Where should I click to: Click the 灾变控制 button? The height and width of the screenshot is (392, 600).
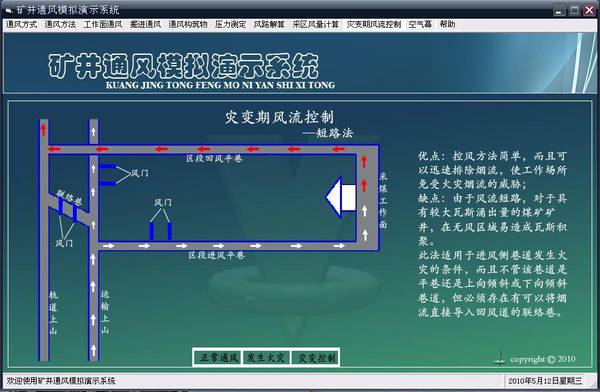click(315, 358)
